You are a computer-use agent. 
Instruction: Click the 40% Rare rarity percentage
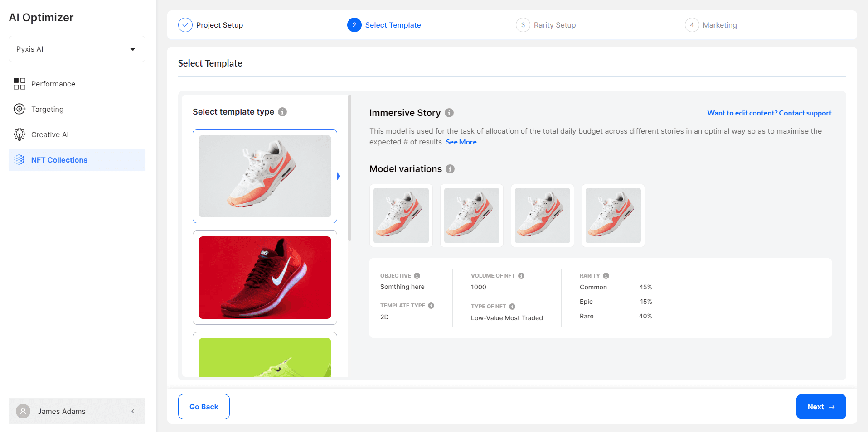tap(645, 316)
